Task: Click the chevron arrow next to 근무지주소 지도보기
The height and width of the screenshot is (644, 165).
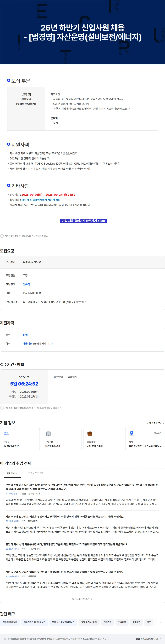Action: click(86, 302)
